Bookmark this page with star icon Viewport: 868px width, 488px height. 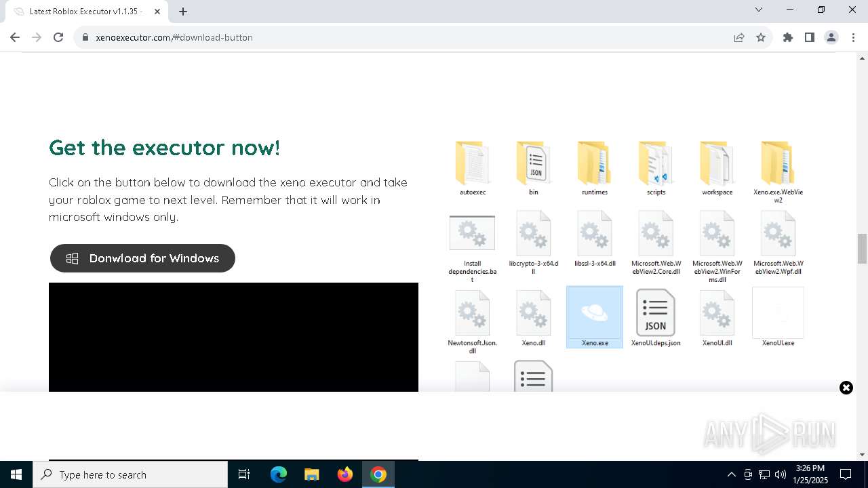point(761,37)
